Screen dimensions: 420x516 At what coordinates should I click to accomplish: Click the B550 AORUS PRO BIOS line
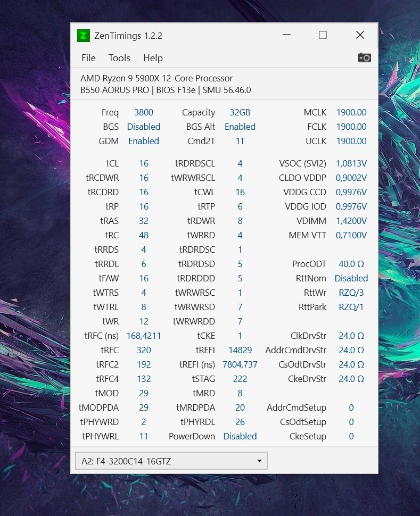coord(166,90)
